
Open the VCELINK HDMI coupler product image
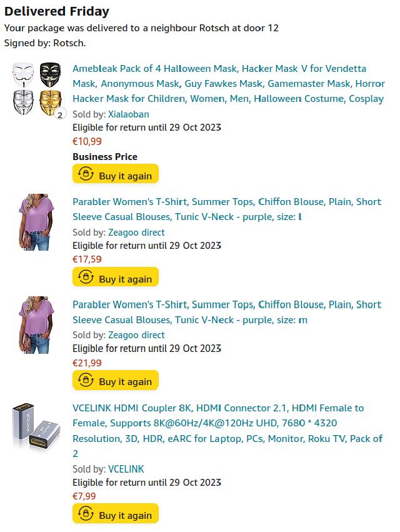(x=37, y=426)
